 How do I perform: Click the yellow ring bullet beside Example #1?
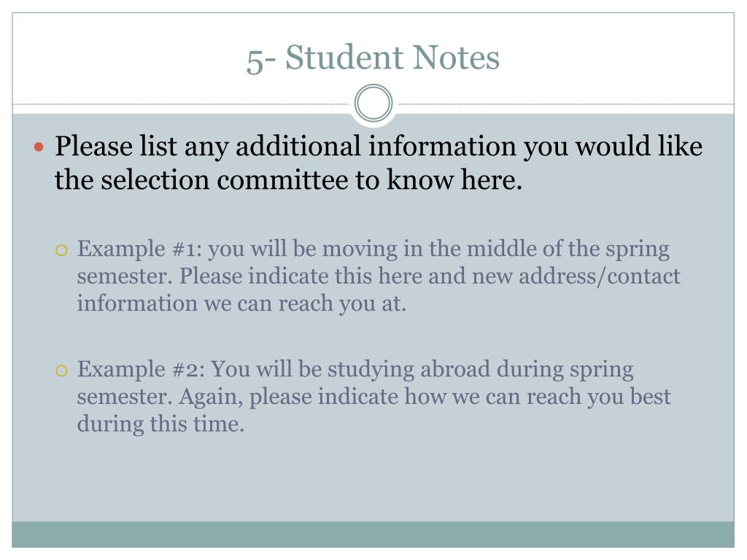click(x=61, y=250)
